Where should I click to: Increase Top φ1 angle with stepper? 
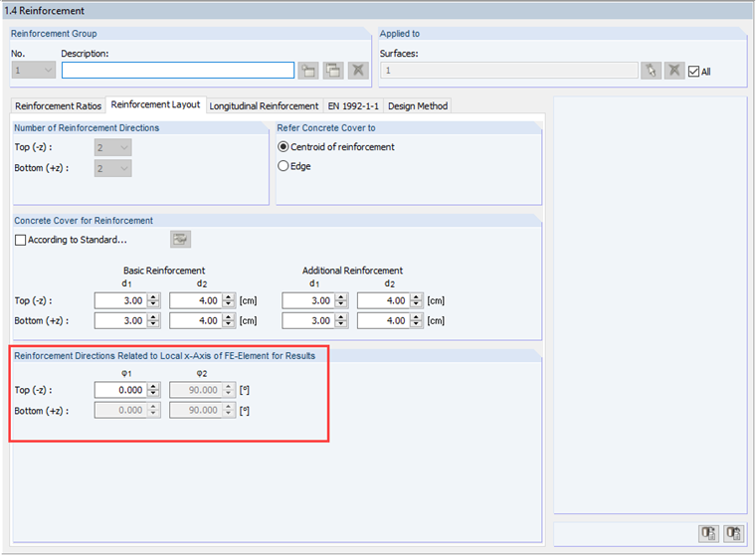tap(153, 386)
